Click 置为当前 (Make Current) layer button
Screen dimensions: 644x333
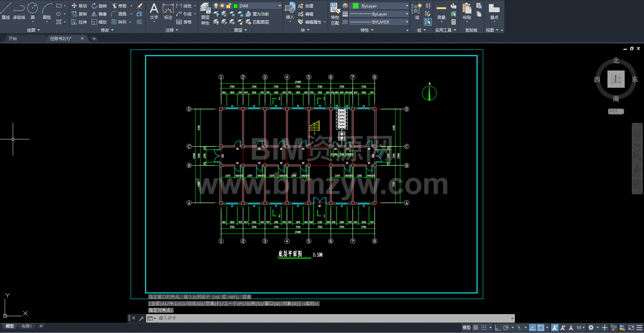pos(257,14)
